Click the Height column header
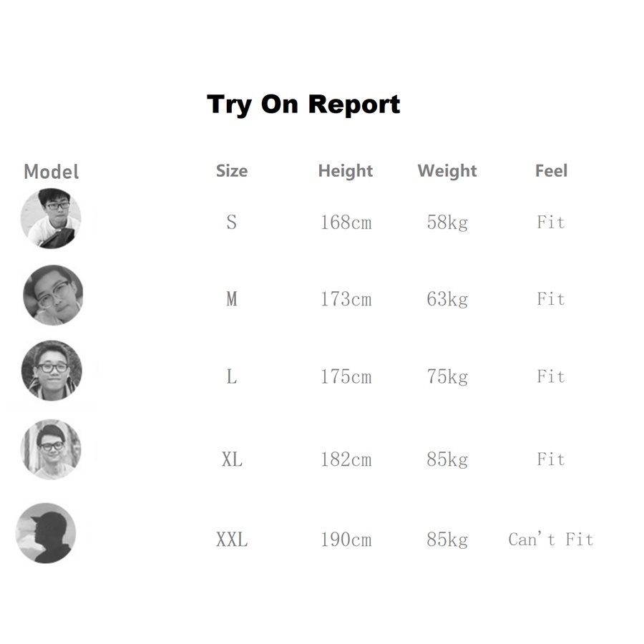Viewport: 644px width, 644px height. coord(346,171)
